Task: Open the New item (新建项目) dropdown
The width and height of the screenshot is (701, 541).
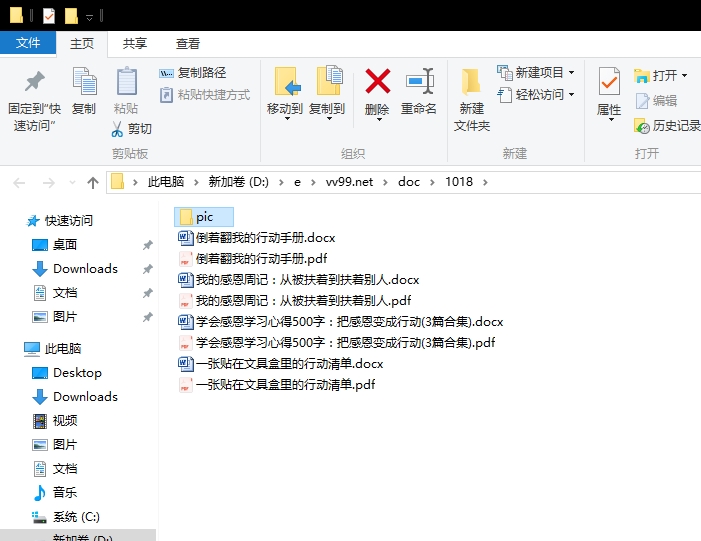Action: [x=536, y=72]
